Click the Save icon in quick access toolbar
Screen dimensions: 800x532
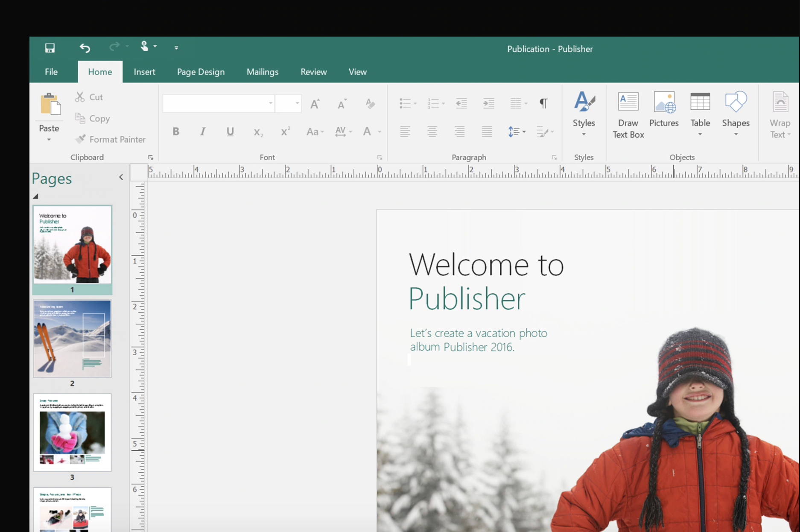pyautogui.click(x=50, y=48)
